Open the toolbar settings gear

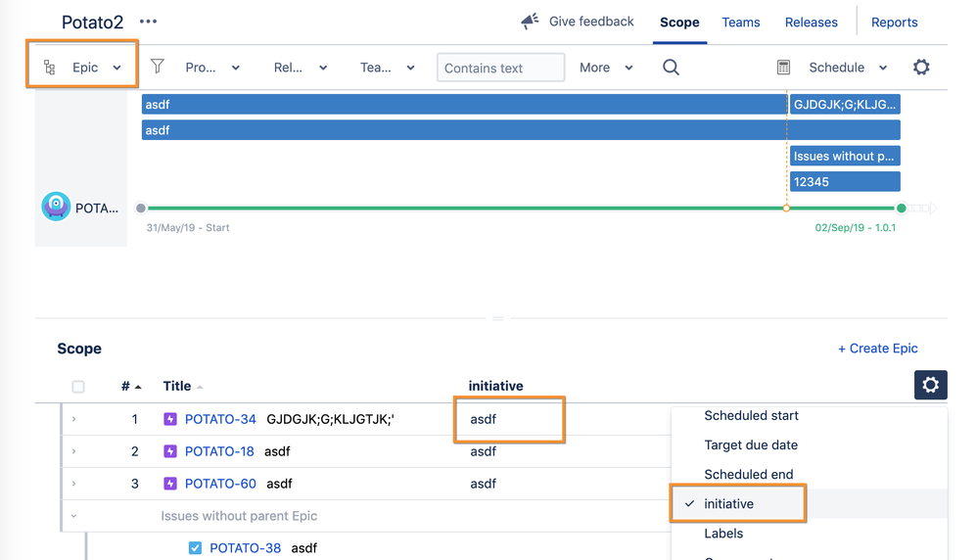(921, 67)
